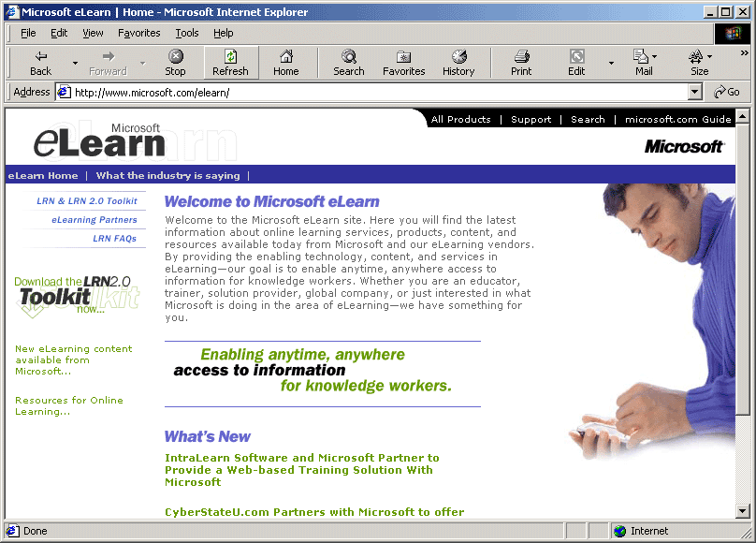The height and width of the screenshot is (543, 756).
Task: Click the Go button beside address bar
Action: tap(727, 92)
